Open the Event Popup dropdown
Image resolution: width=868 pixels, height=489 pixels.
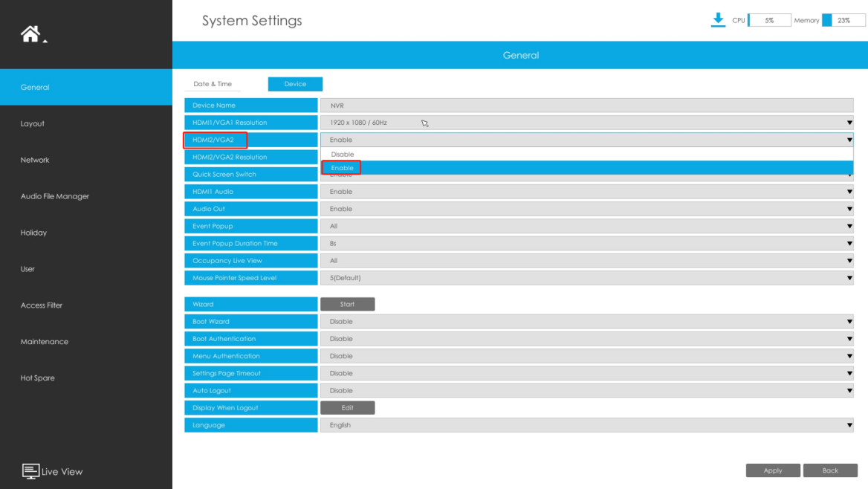[587, 226]
